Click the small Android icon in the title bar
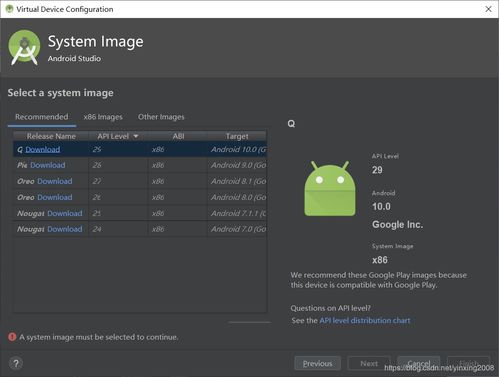The height and width of the screenshot is (377, 499). click(x=9, y=9)
